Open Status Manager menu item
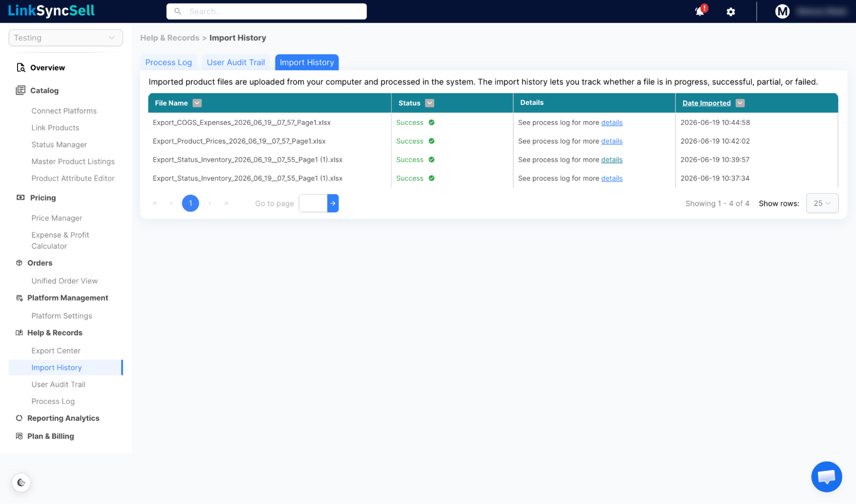 click(59, 145)
